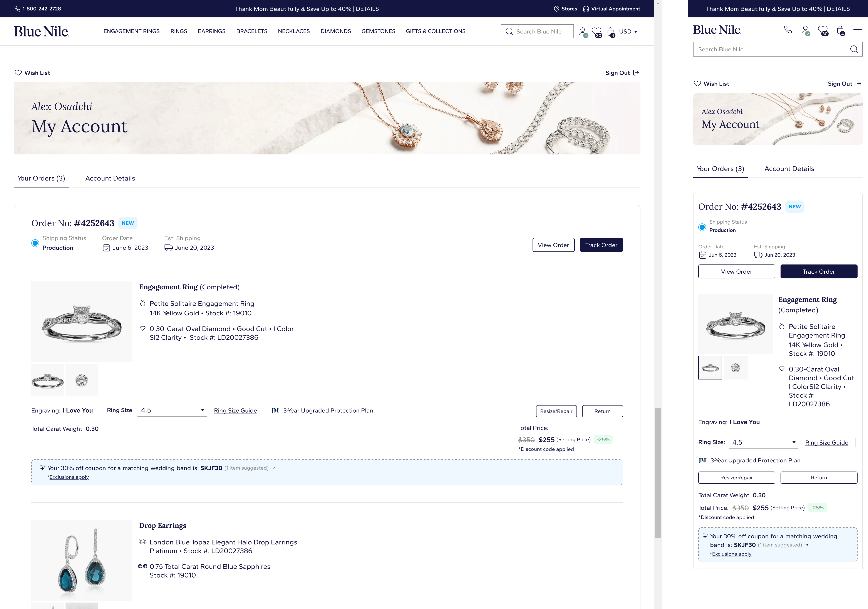Tap the phone icon in mobile header

[x=788, y=30]
